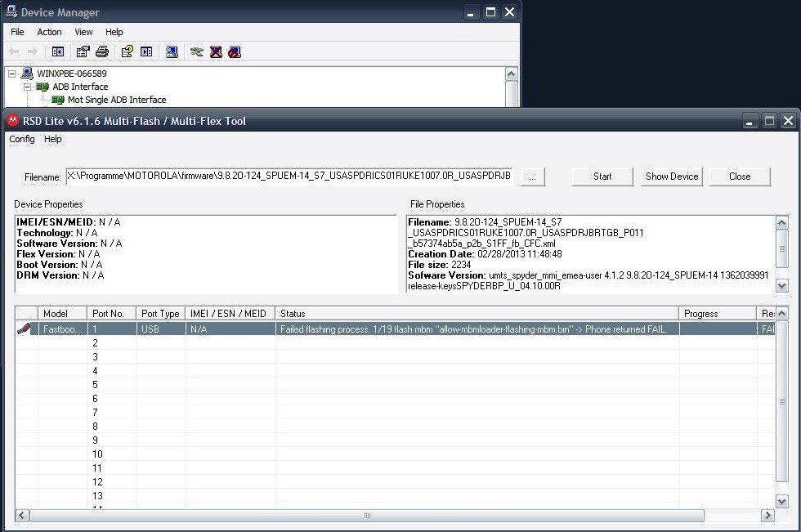Click the Uninstall device toolbar icon
This screenshot has width=801, height=532.
click(x=216, y=51)
